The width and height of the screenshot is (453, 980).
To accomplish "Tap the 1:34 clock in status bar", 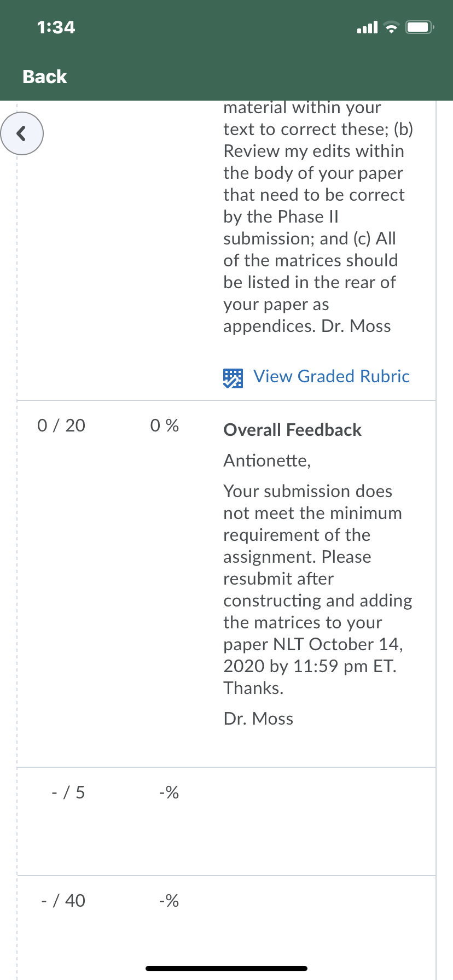I will coord(56,27).
